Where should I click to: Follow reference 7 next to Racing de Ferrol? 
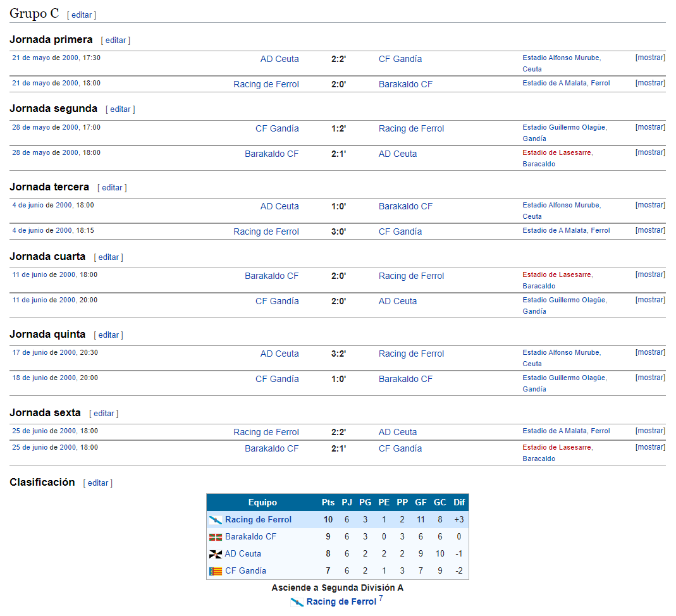point(381,598)
